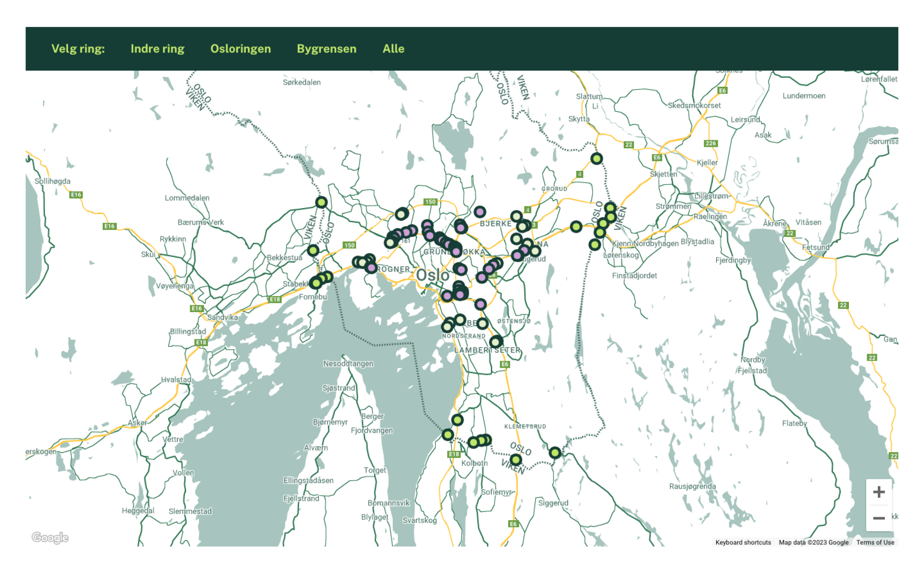The height and width of the screenshot is (578, 924).
Task: Click purple marker next to Oslo label
Action: pos(461,270)
